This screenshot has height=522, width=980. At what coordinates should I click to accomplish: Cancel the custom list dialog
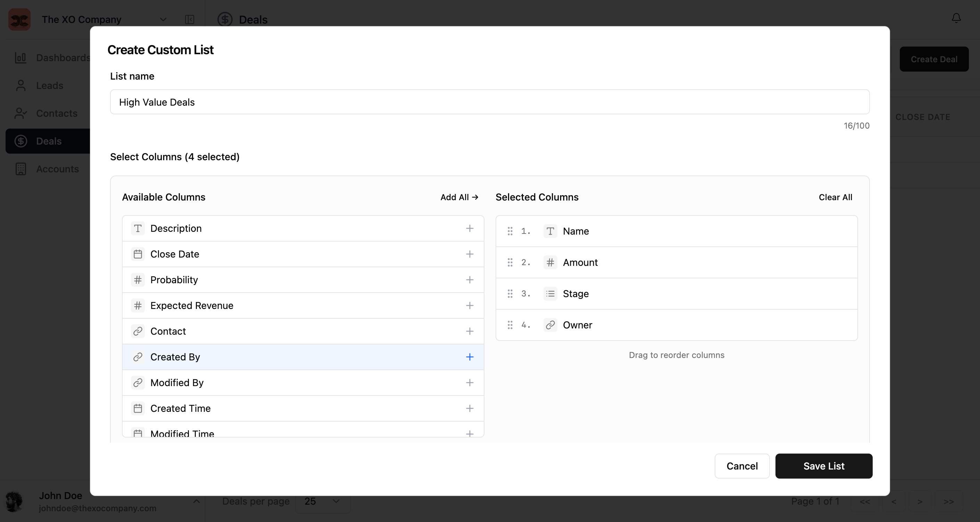pyautogui.click(x=742, y=466)
